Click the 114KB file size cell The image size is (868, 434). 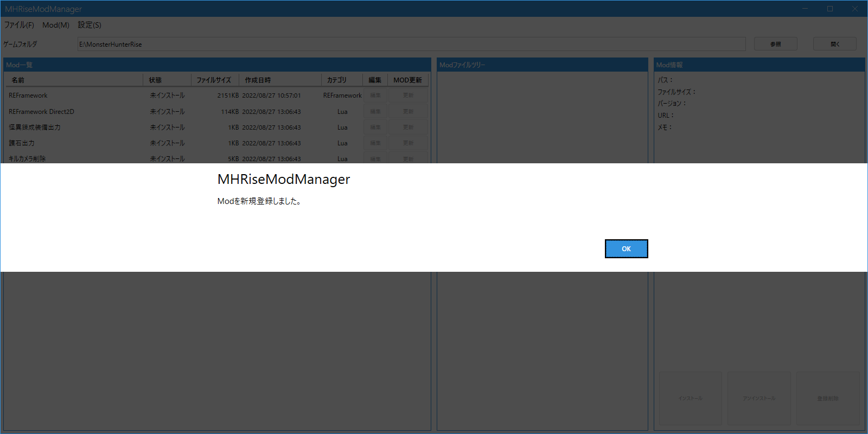pos(229,112)
